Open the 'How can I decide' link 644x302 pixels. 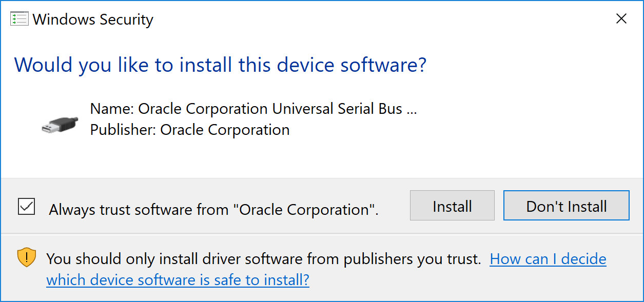[548, 259]
